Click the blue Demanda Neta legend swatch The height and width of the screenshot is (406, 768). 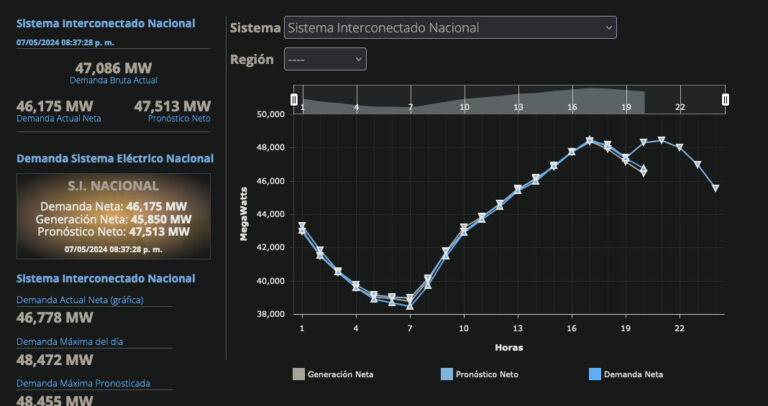(x=596, y=375)
